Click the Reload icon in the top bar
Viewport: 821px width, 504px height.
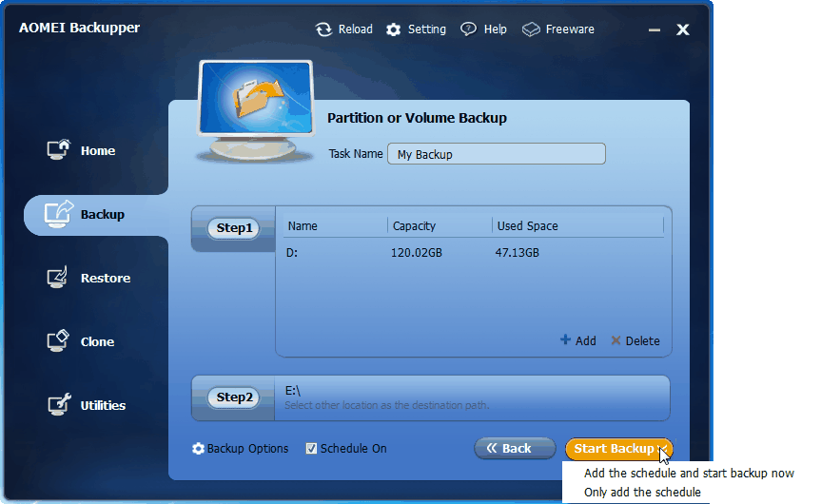[x=323, y=29]
